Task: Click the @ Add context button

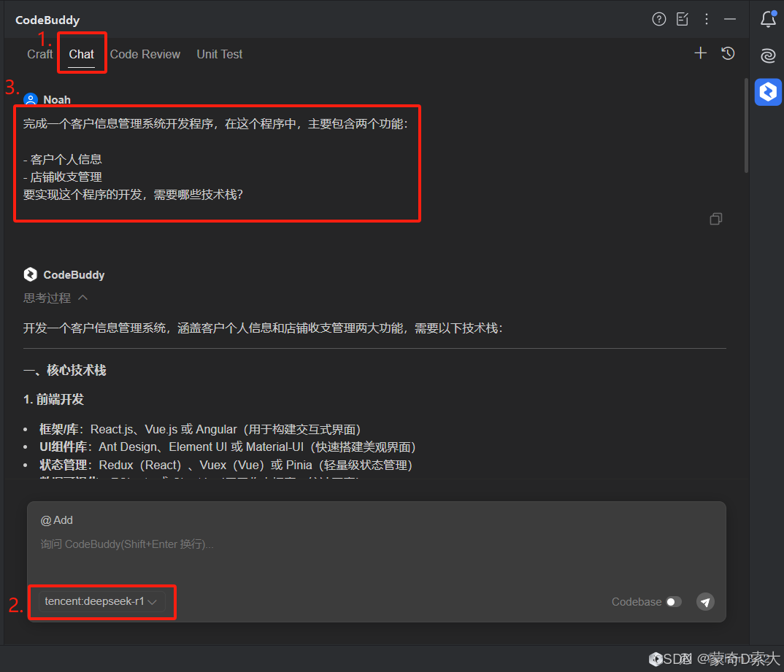Action: (56, 520)
